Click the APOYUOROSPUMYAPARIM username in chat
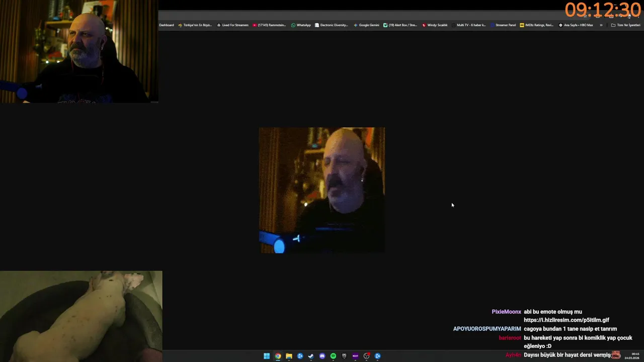This screenshot has height=362, width=644. click(x=487, y=329)
